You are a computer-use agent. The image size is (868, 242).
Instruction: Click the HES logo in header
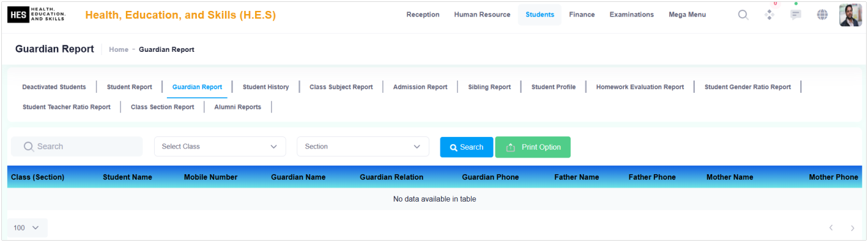point(36,15)
